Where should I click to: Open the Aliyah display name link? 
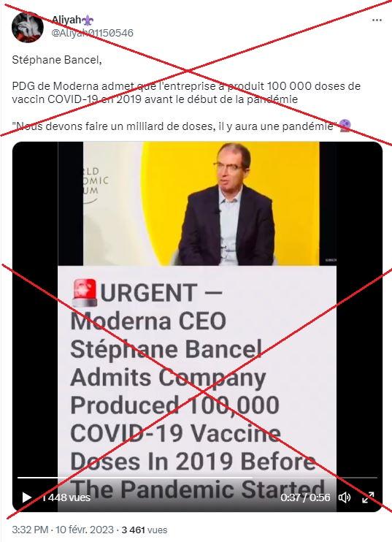66,20
